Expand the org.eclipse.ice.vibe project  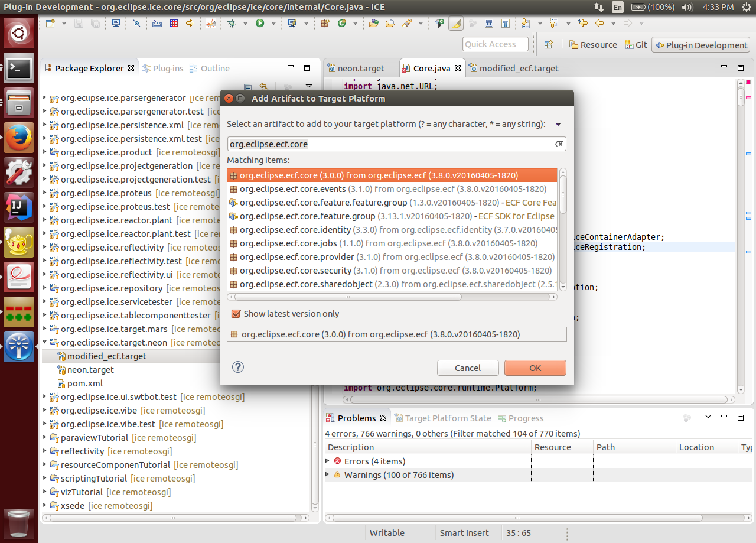point(45,411)
